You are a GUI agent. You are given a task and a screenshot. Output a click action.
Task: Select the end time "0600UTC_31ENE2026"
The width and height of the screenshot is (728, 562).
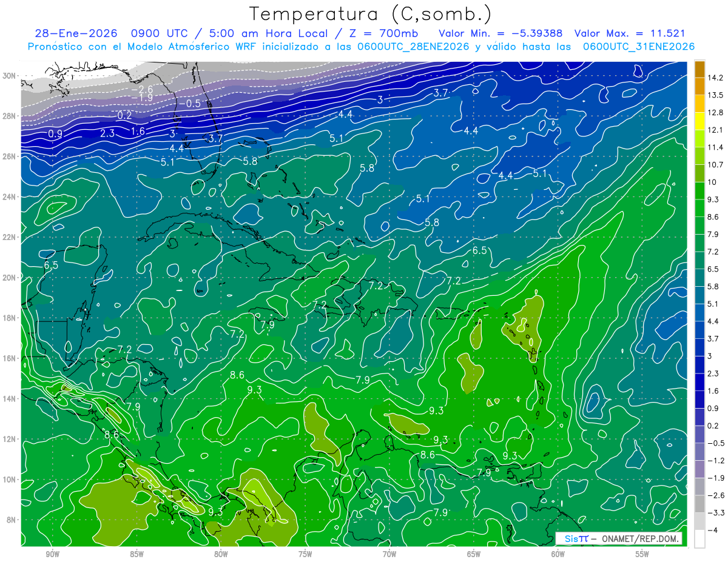638,47
